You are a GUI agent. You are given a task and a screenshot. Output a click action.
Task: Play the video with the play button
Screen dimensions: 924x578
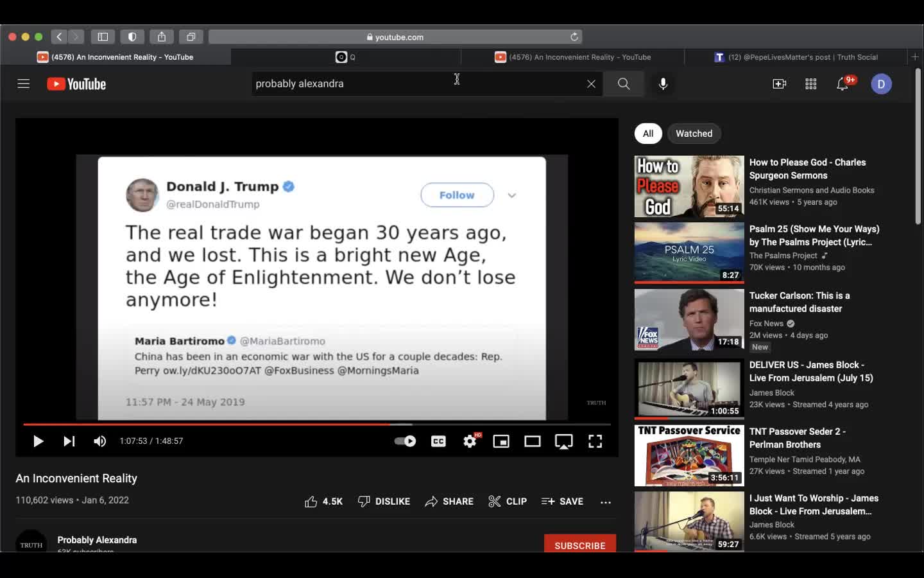coord(38,441)
